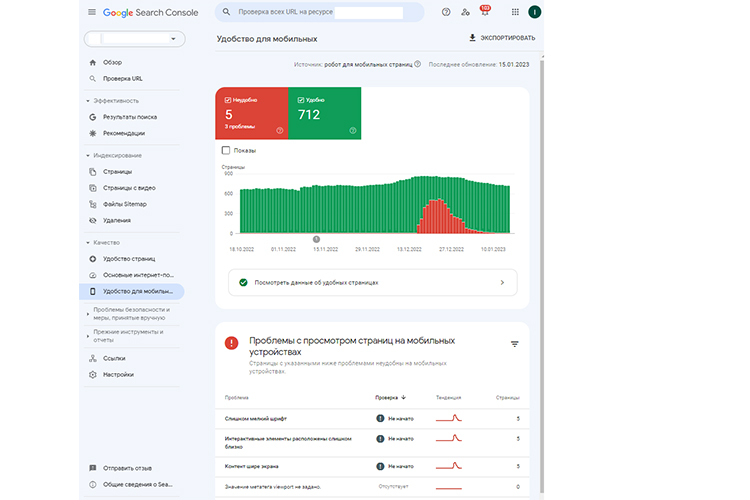This screenshot has width=750, height=500.
Task: Click status icon in Слишком мелкий шрифт row
Action: [x=380, y=419]
